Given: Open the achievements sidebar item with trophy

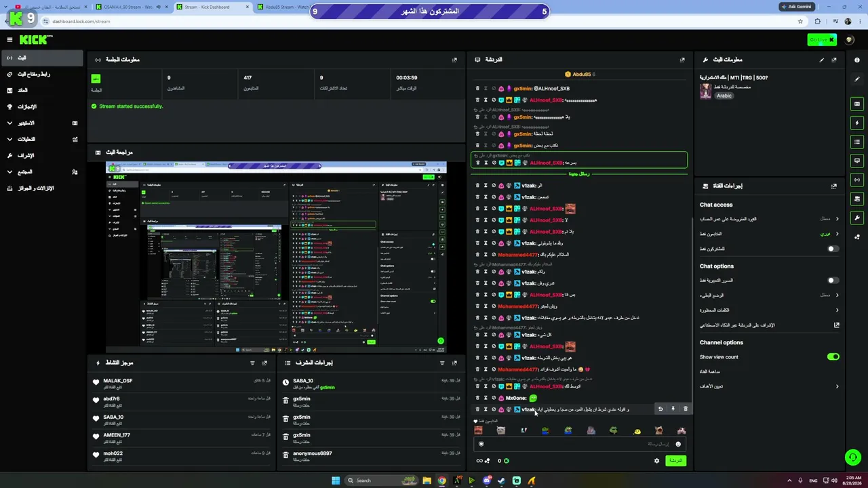Looking at the screenshot, I should 42,107.
